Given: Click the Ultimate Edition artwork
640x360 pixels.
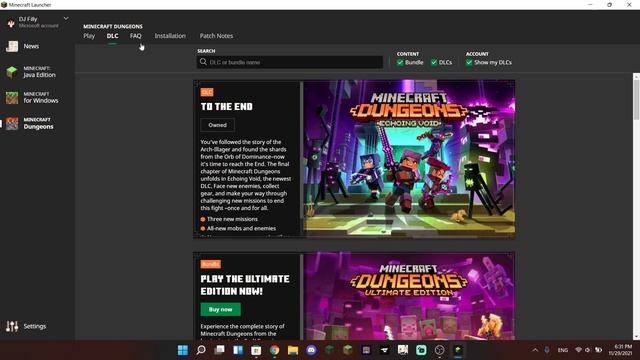Looking at the screenshot, I should pyautogui.click(x=409, y=296).
